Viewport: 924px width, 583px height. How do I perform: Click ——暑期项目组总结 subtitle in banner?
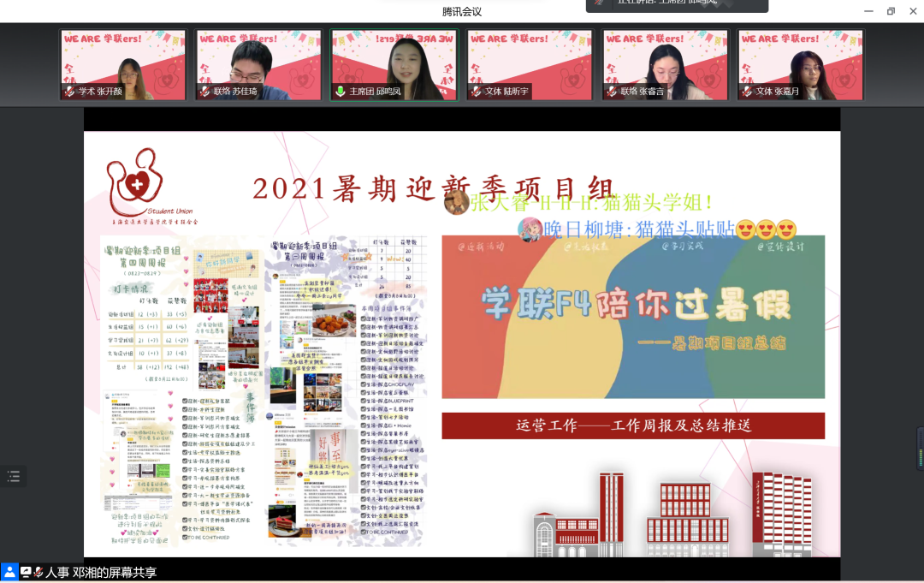712,342
